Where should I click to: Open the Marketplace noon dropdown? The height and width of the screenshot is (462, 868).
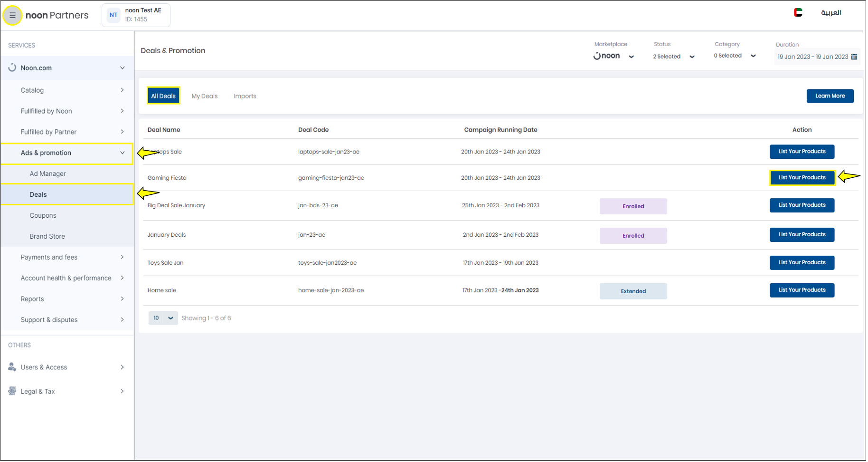click(x=614, y=56)
